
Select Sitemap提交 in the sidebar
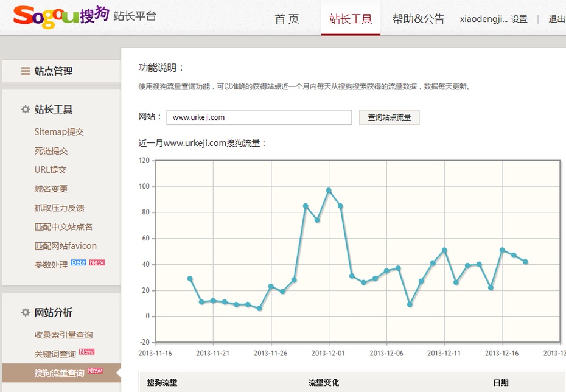click(x=58, y=131)
